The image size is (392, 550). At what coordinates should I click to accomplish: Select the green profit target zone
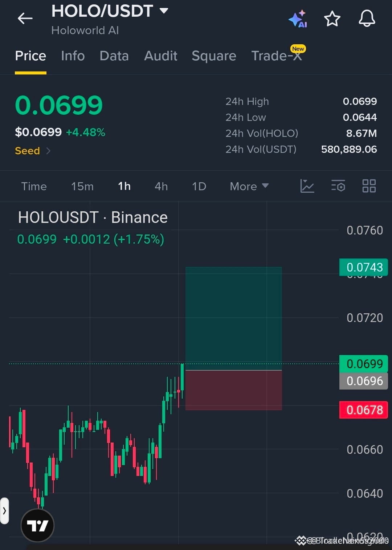(x=234, y=318)
